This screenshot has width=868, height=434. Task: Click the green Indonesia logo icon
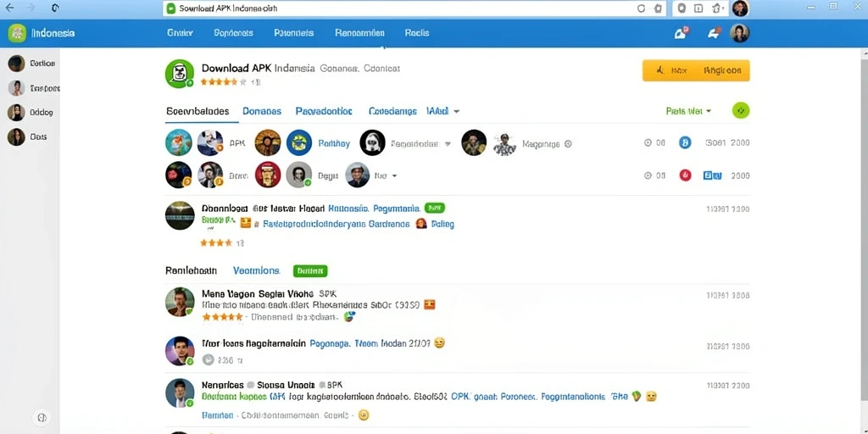point(17,33)
